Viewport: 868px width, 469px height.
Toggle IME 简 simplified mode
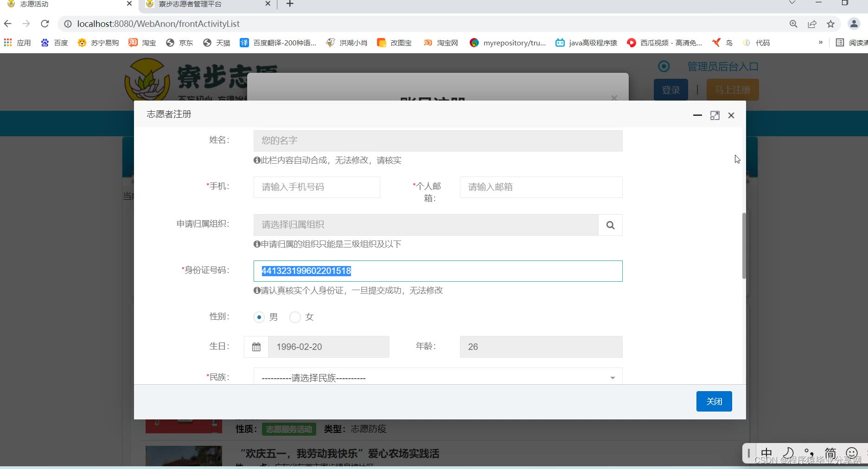[x=830, y=453]
